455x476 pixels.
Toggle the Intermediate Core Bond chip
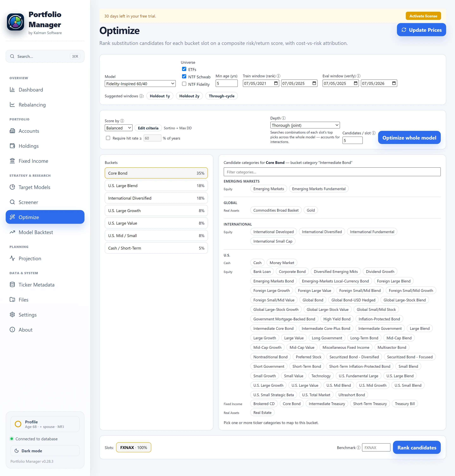(273, 329)
